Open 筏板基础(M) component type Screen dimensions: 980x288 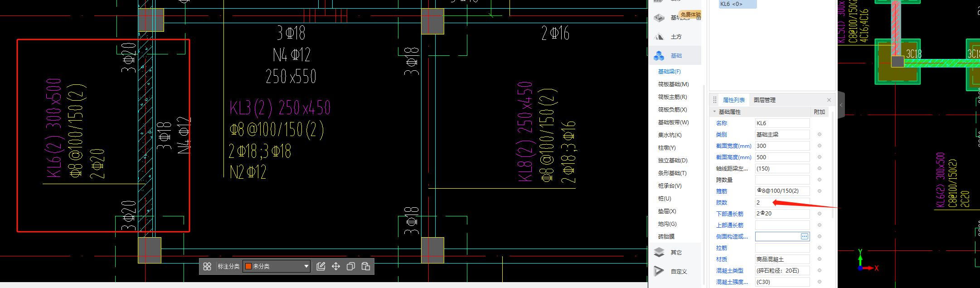(674, 84)
